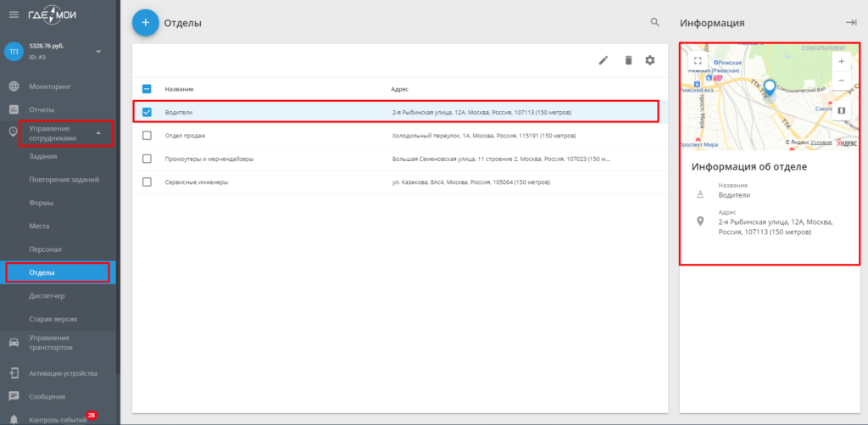Open Сообщения section

click(x=47, y=396)
